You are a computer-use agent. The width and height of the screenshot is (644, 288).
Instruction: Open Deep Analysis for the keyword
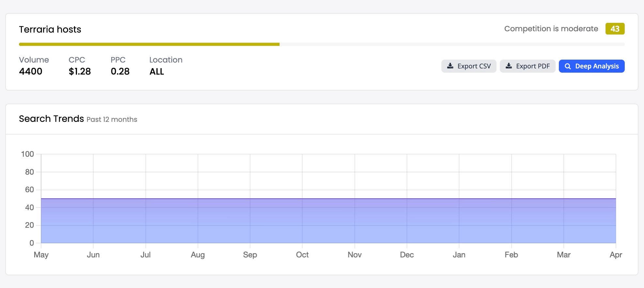click(591, 66)
